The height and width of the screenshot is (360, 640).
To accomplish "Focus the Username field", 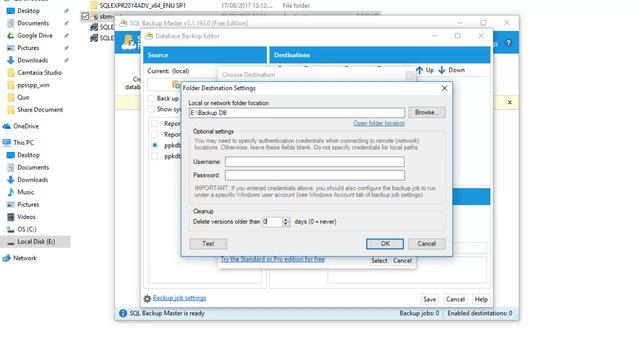I will tap(315, 162).
